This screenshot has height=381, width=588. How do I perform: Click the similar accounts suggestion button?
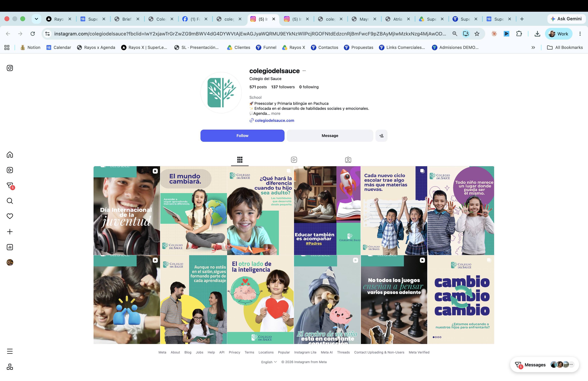click(x=382, y=136)
